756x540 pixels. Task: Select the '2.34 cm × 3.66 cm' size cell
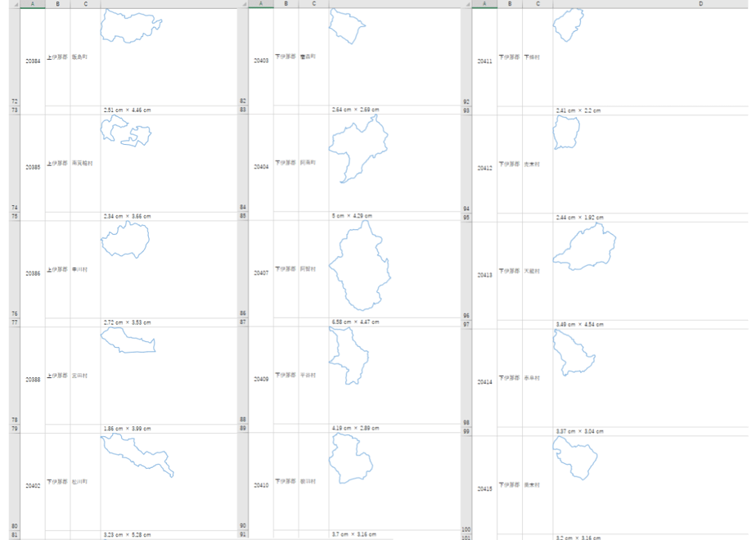pyautogui.click(x=169, y=217)
